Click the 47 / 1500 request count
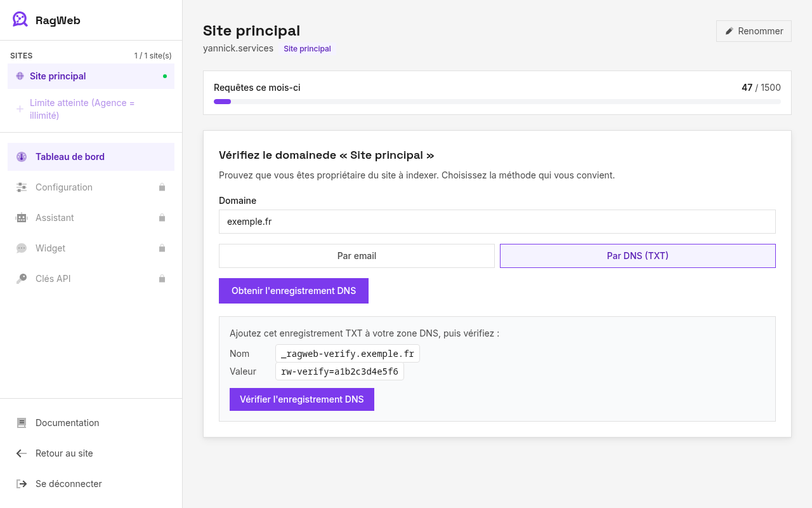 point(761,88)
